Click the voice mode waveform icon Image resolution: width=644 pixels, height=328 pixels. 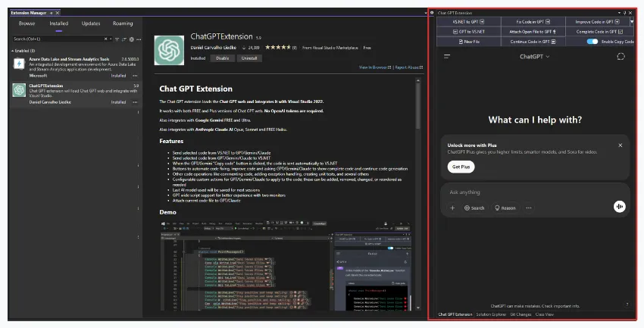pyautogui.click(x=619, y=206)
